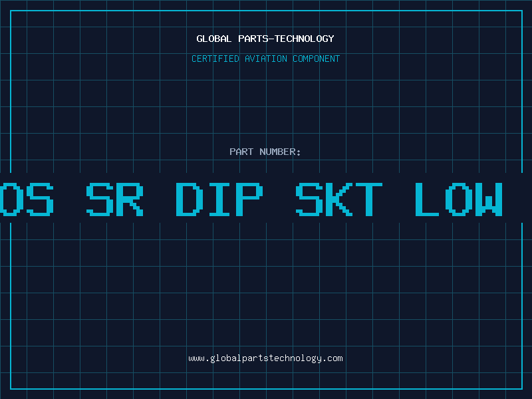Select the word LOW in part number

pyautogui.click(x=459, y=199)
